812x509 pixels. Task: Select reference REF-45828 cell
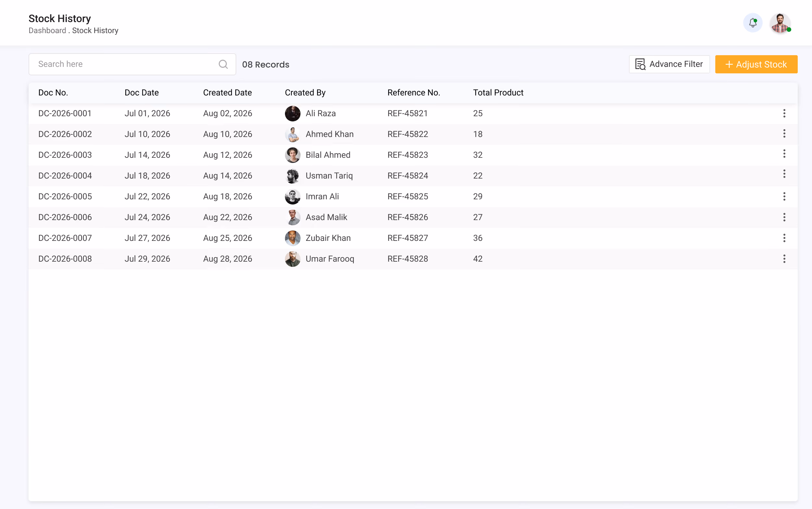tap(408, 259)
